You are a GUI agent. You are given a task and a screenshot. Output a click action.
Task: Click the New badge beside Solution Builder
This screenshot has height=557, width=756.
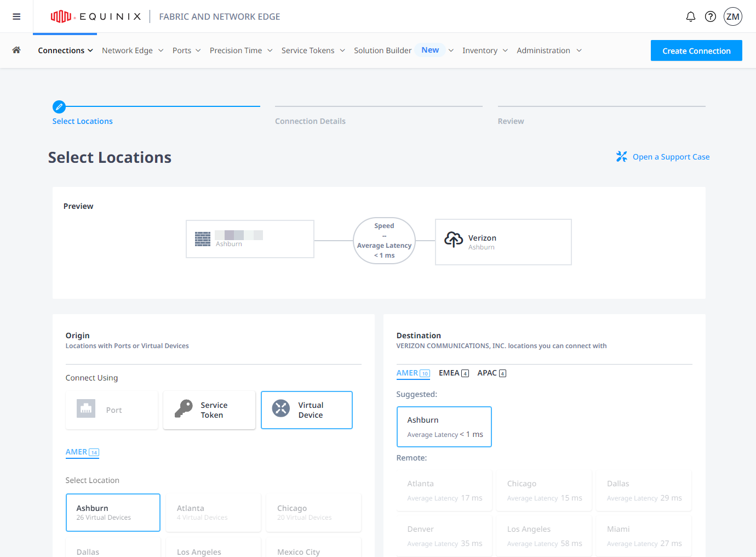tap(430, 50)
